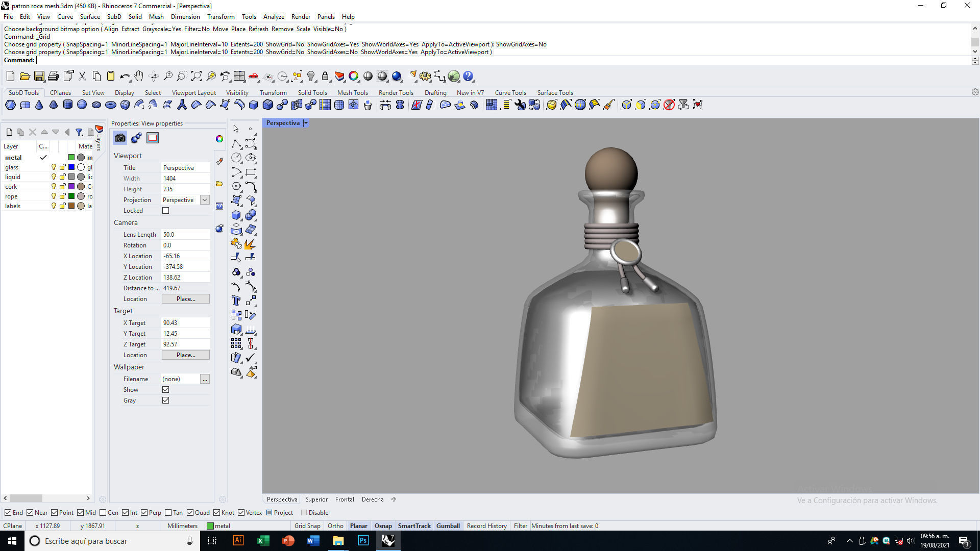Toggle the glass layer visibility lightbulb
This screenshot has width=980, height=551.
point(54,167)
